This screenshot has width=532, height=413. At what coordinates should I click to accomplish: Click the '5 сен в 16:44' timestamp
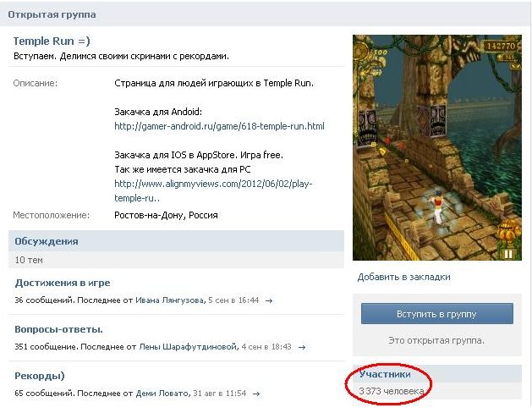[233, 300]
